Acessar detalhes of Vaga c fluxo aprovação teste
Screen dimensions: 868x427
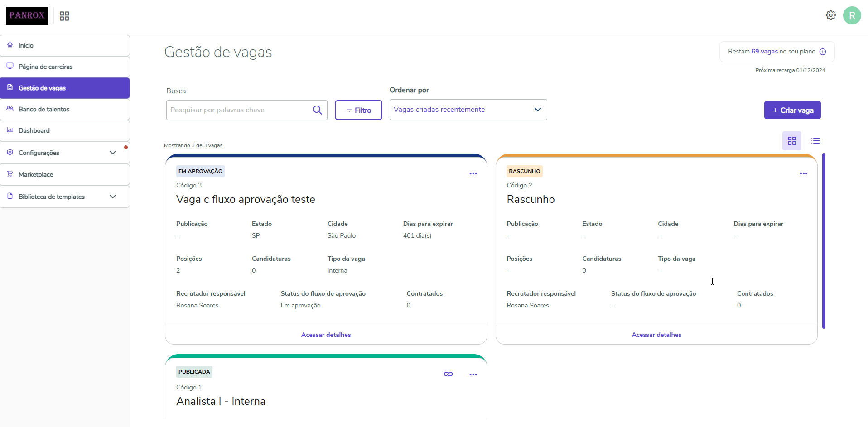tap(326, 335)
